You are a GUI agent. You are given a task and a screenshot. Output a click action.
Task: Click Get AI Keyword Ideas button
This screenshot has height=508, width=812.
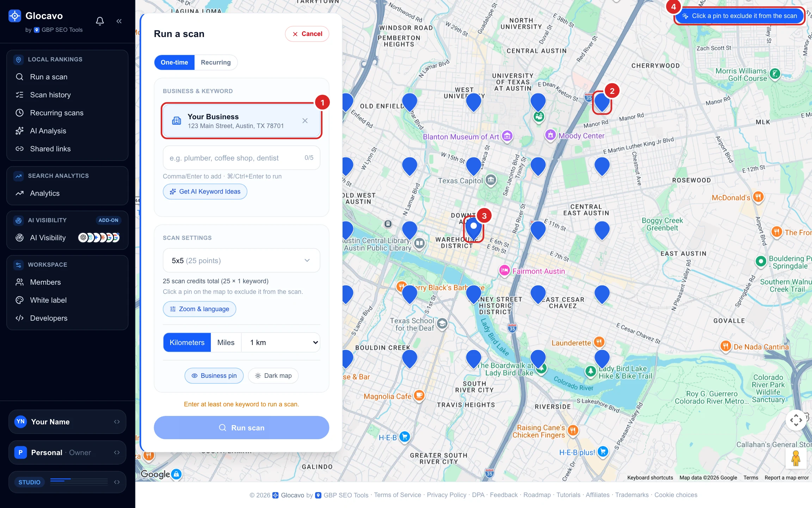[x=205, y=192]
